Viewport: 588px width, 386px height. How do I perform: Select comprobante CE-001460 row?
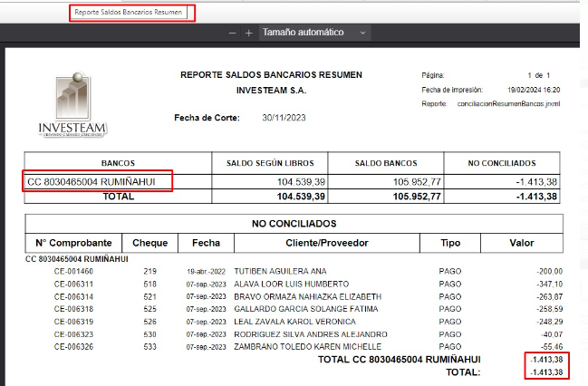click(73, 271)
